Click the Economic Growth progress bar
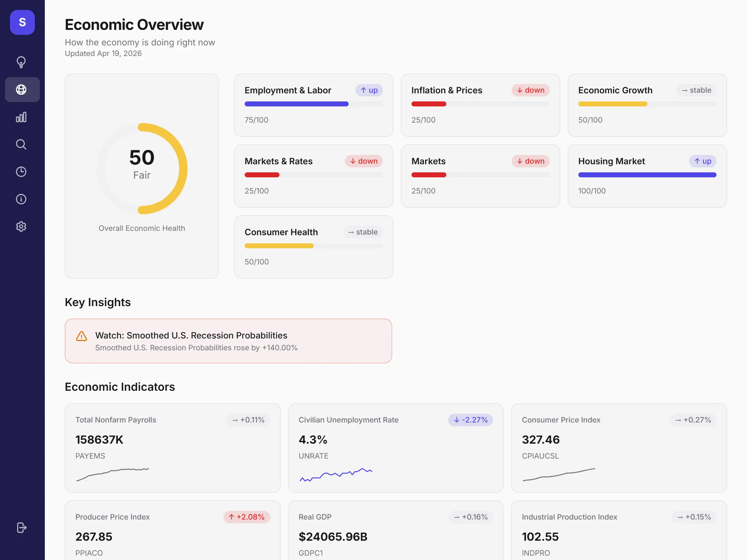The image size is (747, 560). coord(647,104)
